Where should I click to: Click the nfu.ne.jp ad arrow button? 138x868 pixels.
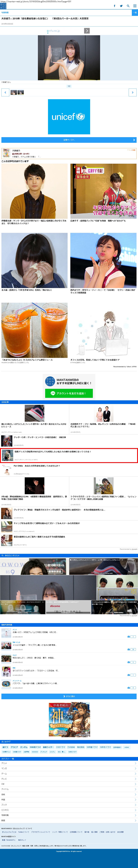[87, 31]
